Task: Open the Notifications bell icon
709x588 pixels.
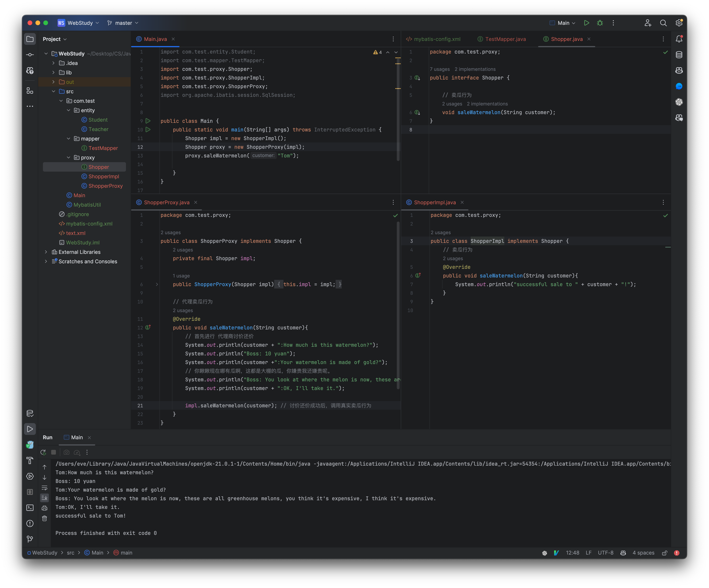Action: [679, 39]
